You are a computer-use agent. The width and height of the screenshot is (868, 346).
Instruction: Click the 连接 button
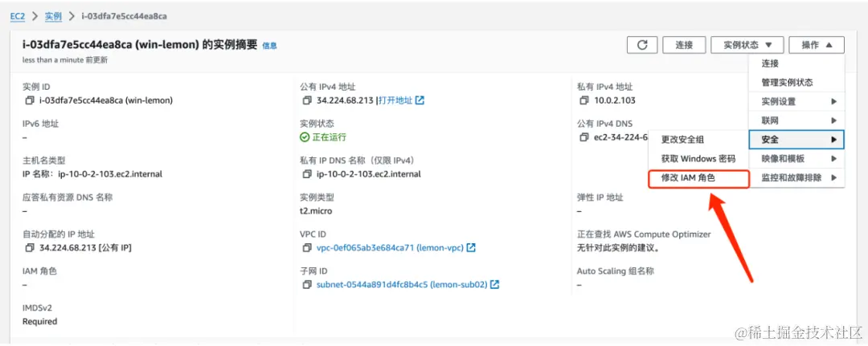tap(684, 45)
